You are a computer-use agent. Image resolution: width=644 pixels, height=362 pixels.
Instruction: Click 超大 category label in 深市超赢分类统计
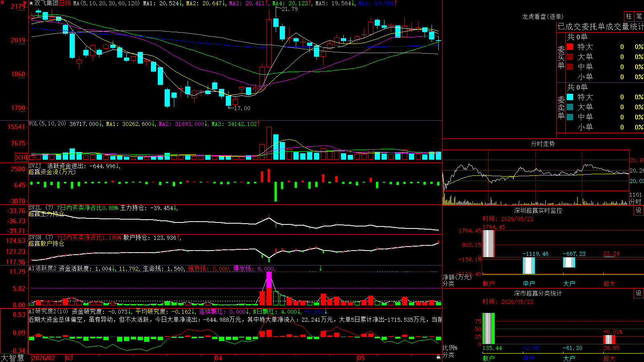609,358
